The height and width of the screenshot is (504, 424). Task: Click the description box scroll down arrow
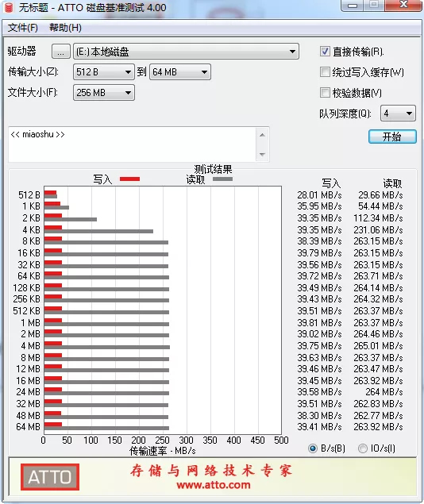coord(262,155)
